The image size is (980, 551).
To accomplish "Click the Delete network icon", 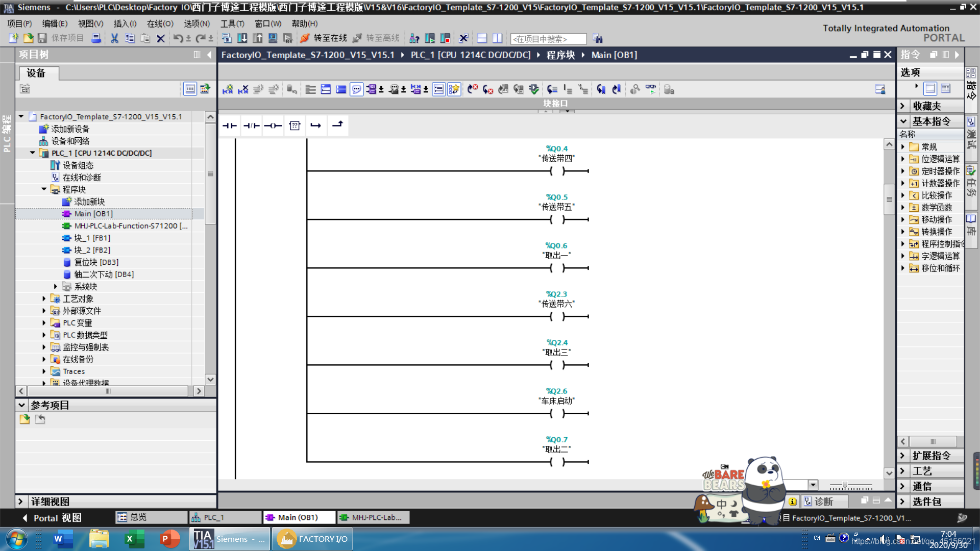I will [x=243, y=89].
